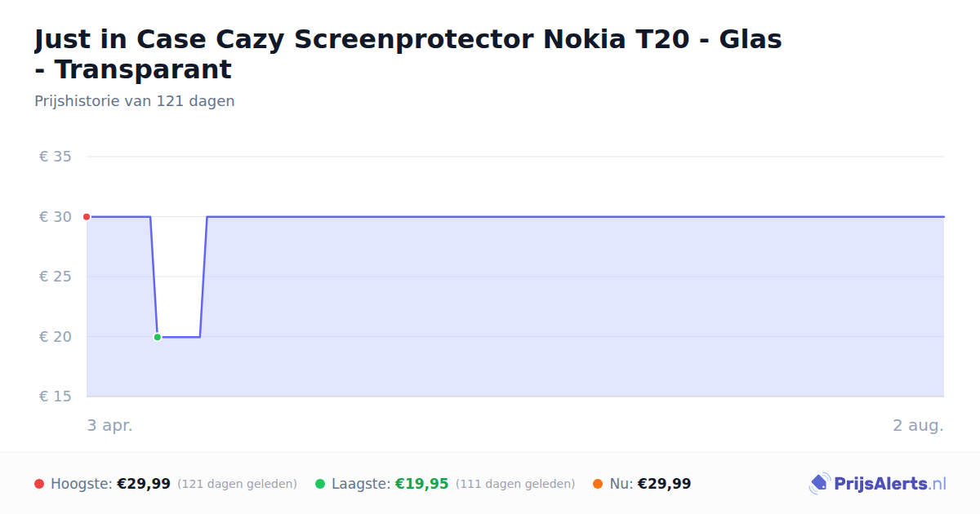The width and height of the screenshot is (980, 514).
Task: Click the € 20 axis label
Action: pos(56,337)
